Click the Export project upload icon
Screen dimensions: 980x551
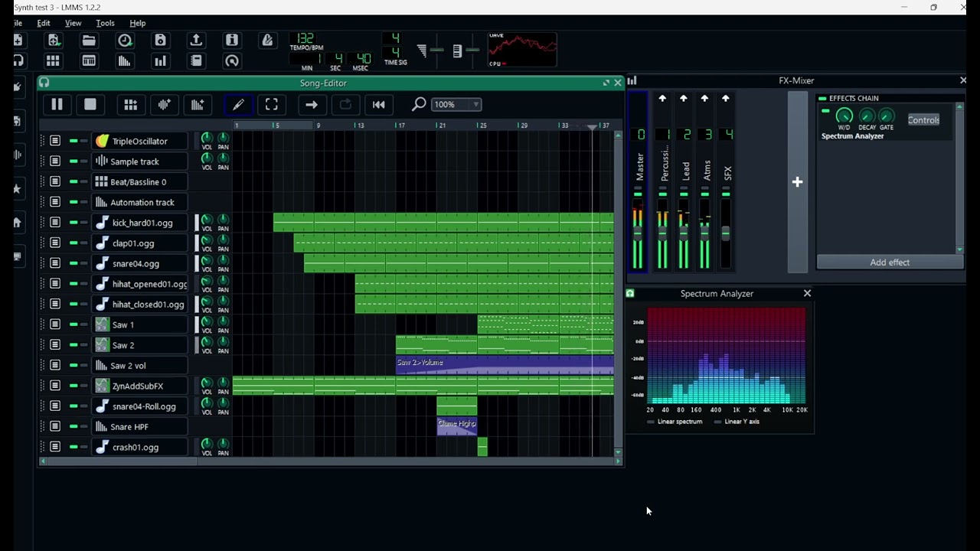pos(196,41)
